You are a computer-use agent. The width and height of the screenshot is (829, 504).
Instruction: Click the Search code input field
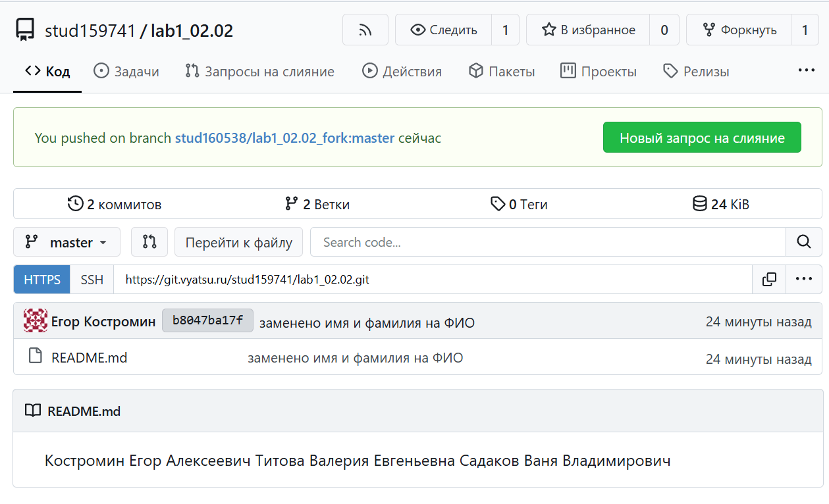[547, 242]
